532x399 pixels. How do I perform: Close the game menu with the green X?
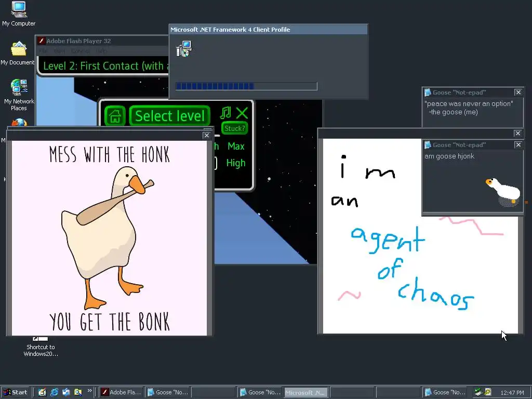point(242,113)
